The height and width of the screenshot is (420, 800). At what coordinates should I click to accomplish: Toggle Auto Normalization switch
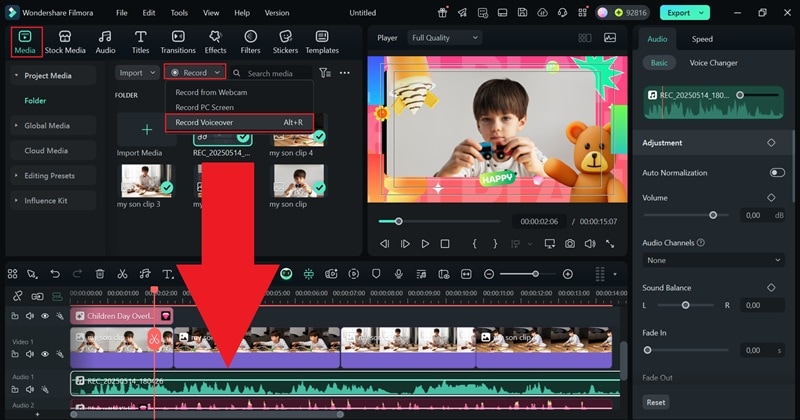point(777,172)
